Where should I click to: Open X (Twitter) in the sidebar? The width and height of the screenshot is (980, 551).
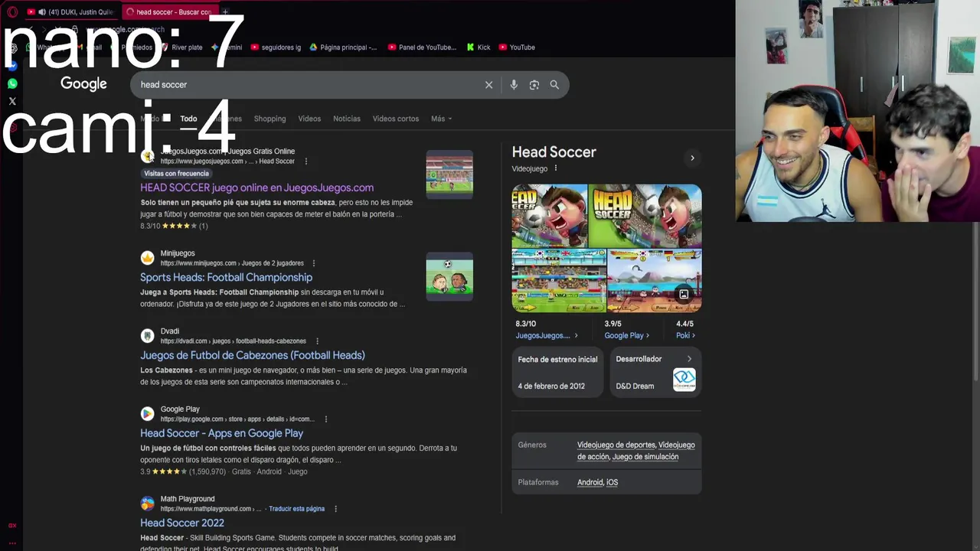pos(12,101)
